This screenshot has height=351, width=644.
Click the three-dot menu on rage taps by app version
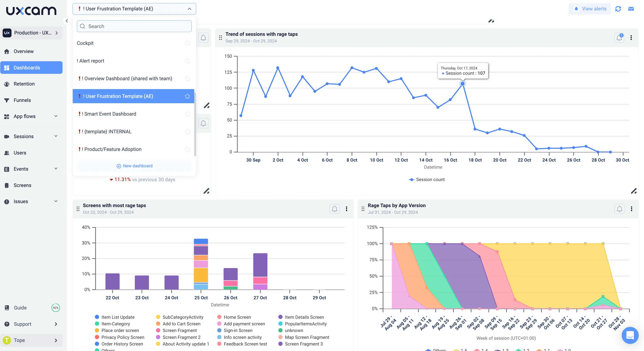click(x=631, y=209)
